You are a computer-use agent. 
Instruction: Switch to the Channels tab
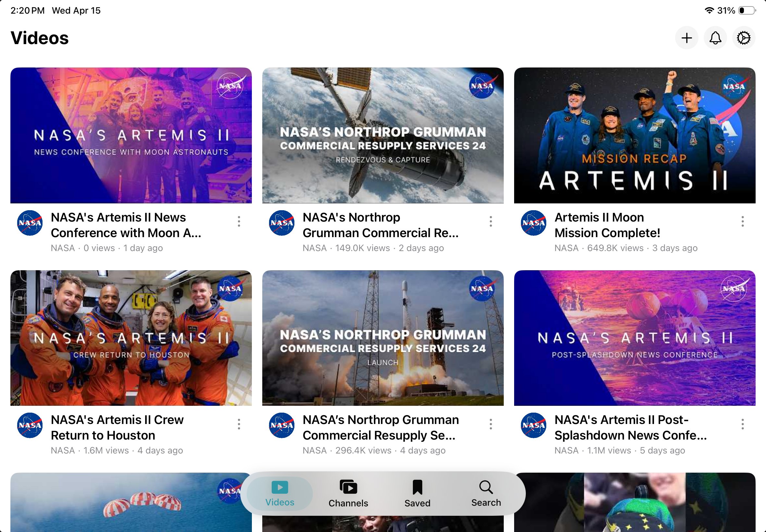[348, 494]
